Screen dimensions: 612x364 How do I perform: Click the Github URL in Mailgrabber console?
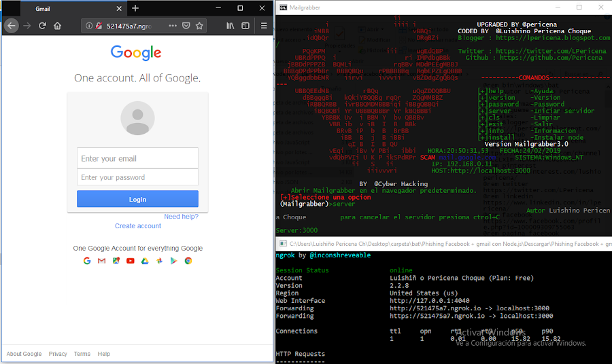pos(551,58)
